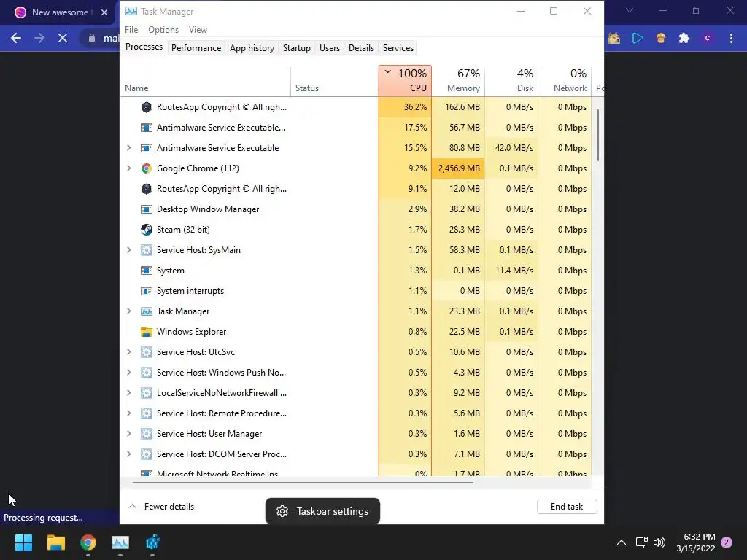The height and width of the screenshot is (560, 747).
Task: Expand Service Host: DCOM Server Proc...
Action: tap(128, 454)
